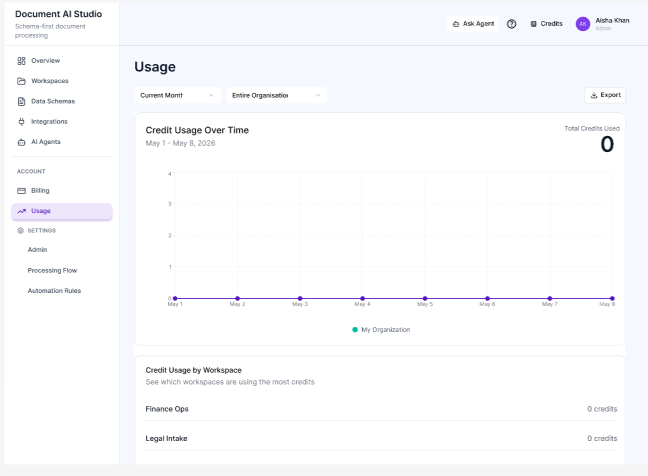Click the Workspaces folder icon

(x=21, y=81)
